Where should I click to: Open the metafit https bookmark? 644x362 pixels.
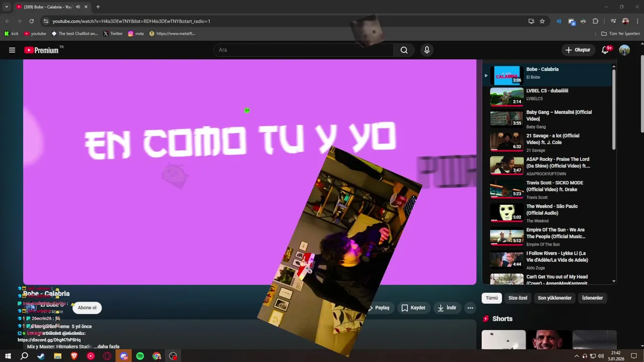[x=172, y=34]
